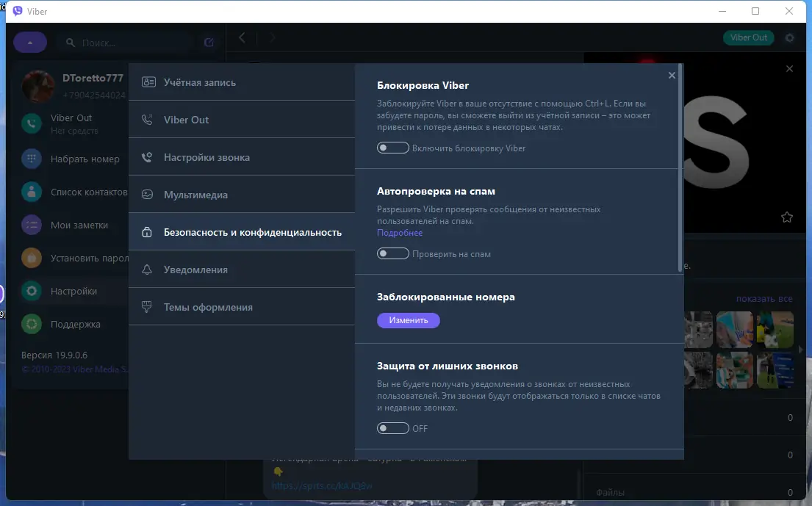Click the green Viber Out phone icon in sidebar
This screenshot has width=812, height=506.
(32, 123)
